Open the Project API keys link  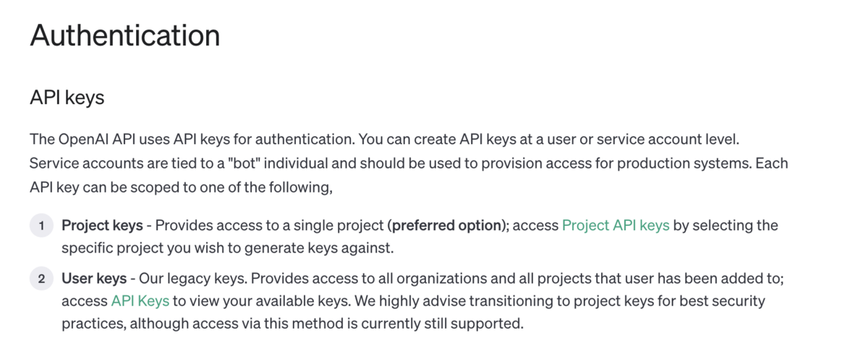pyautogui.click(x=616, y=225)
